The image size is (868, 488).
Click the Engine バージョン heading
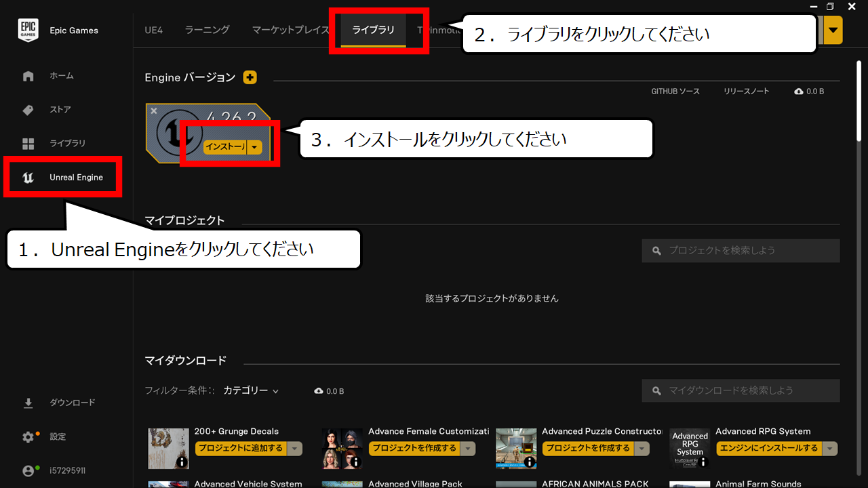[x=190, y=77]
